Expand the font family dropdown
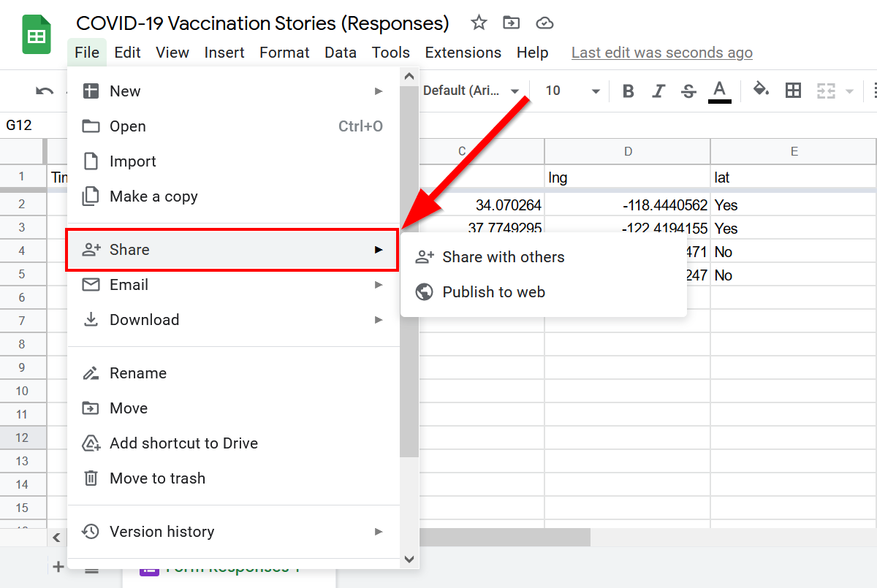Screen dimensions: 877x588 point(471,91)
